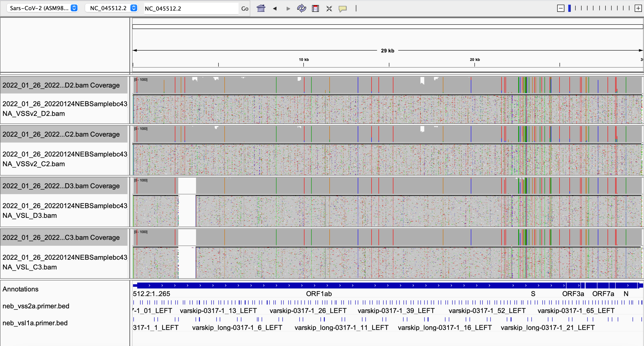Screen dimensions: 644x346
Task: Go forward with the right arrow
Action: [288, 8]
